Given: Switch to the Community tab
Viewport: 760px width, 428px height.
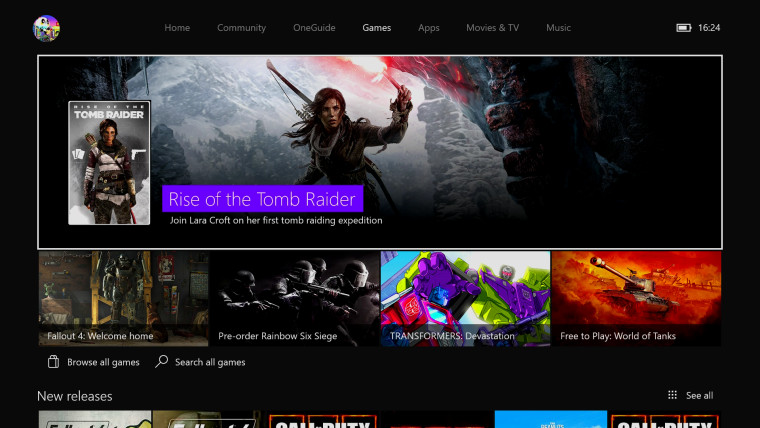Looking at the screenshot, I should point(241,28).
